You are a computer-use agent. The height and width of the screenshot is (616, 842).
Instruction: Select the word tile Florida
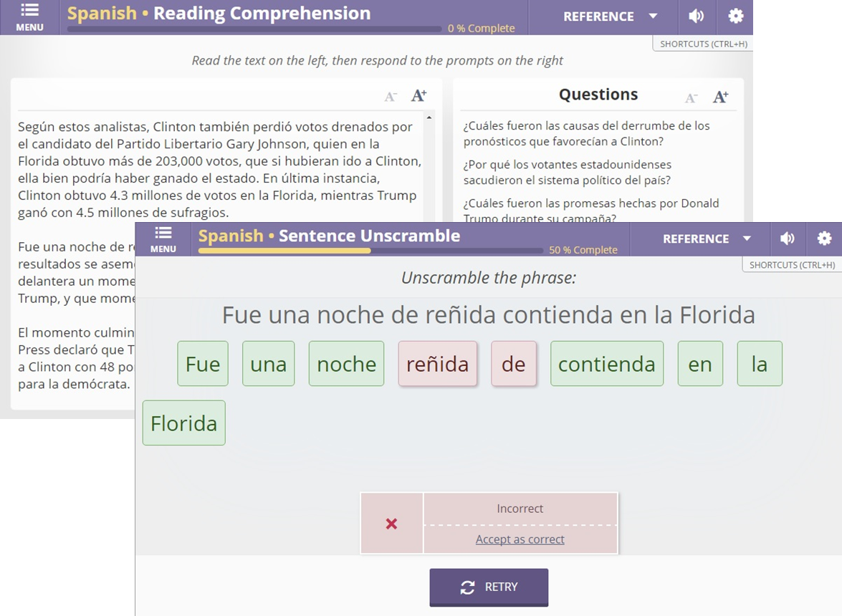click(x=183, y=423)
